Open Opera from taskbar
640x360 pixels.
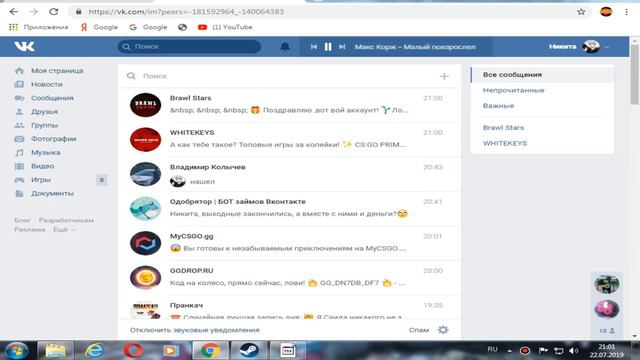133,351
